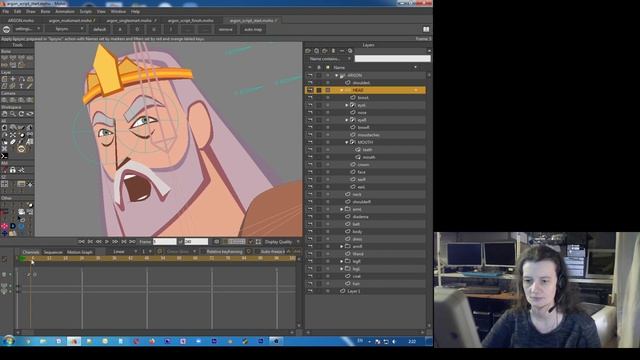640x360 pixels.
Task: Click the layer name search field
Action: tap(392, 59)
